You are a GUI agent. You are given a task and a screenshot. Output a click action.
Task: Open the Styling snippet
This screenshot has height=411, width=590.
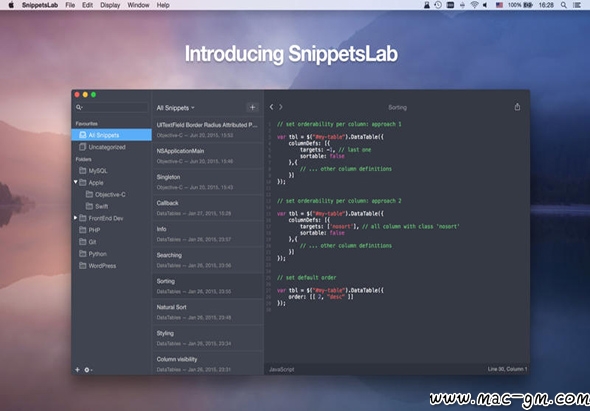tap(208, 338)
